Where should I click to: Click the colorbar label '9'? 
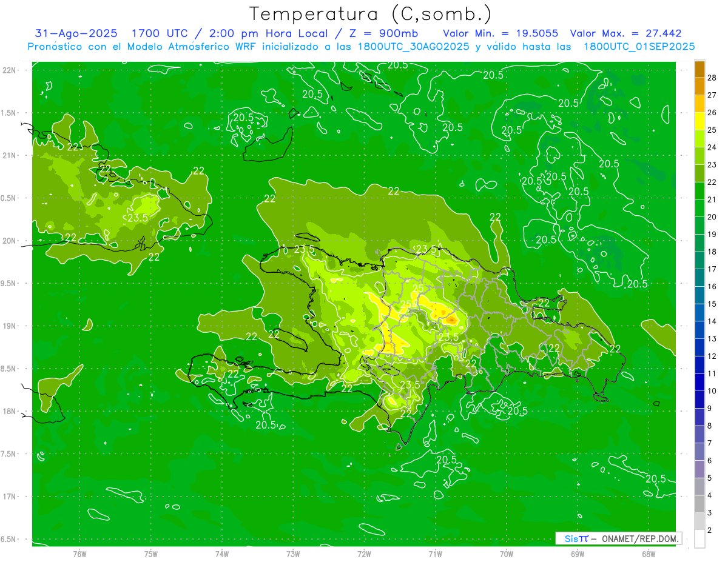coord(710,409)
